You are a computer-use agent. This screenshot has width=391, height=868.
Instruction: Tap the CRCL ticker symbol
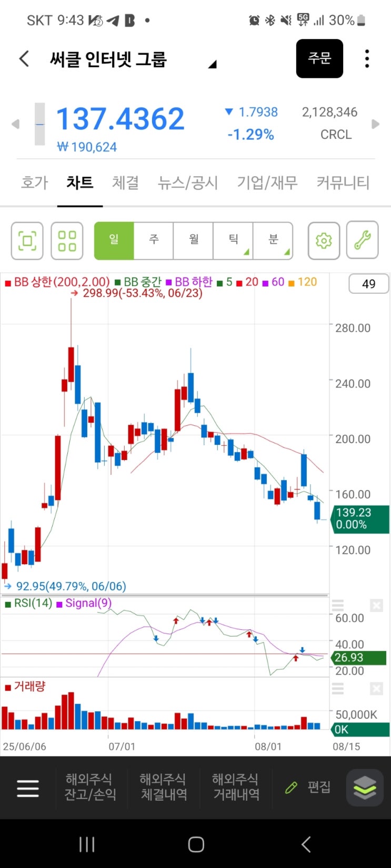(x=336, y=135)
